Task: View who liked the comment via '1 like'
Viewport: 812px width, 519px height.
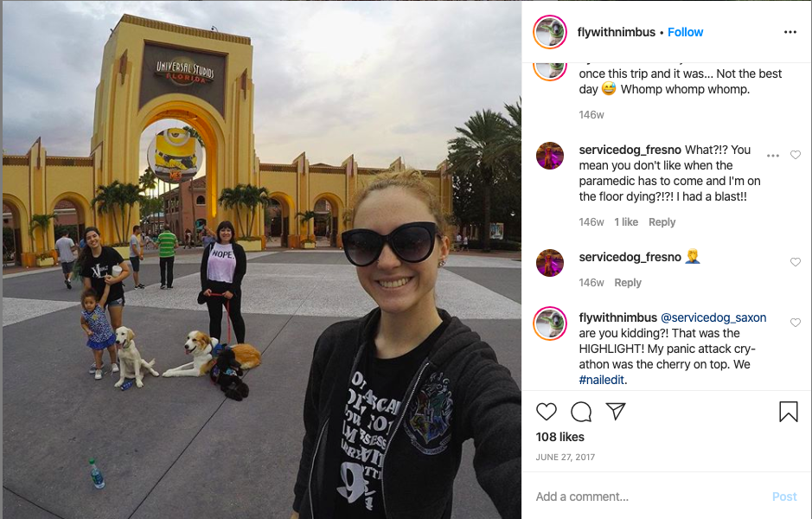Action: coord(626,222)
